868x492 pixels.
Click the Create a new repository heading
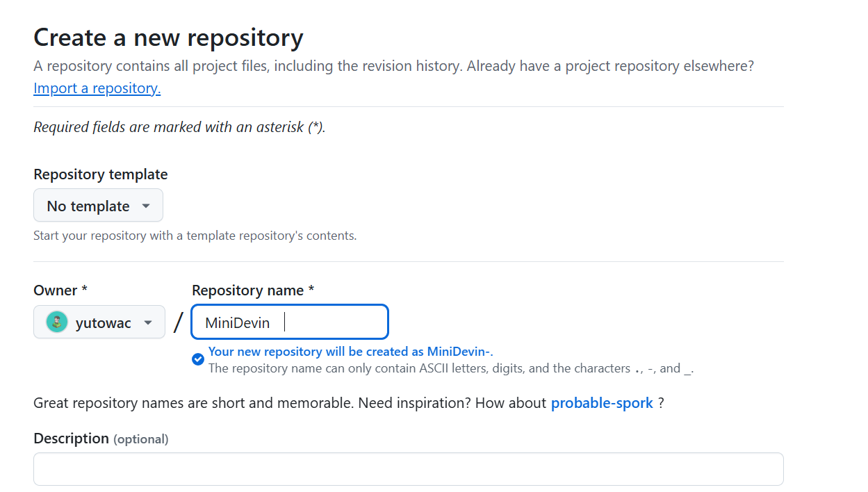168,38
